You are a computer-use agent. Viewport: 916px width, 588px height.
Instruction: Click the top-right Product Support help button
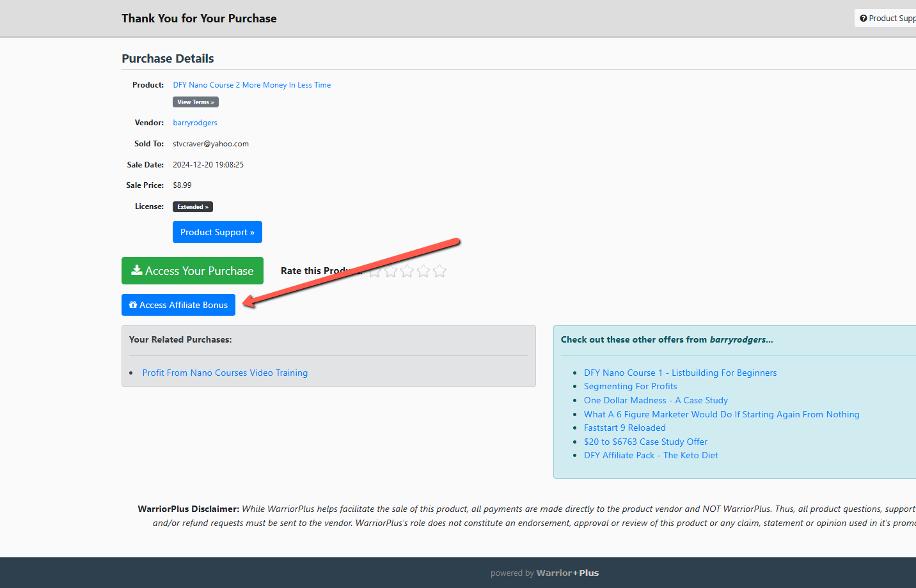pos(887,18)
